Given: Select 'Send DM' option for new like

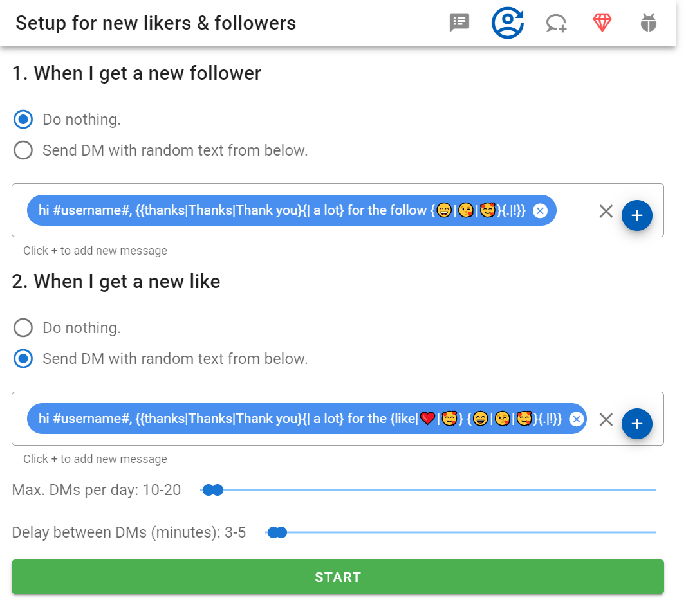Looking at the screenshot, I should pyautogui.click(x=23, y=359).
